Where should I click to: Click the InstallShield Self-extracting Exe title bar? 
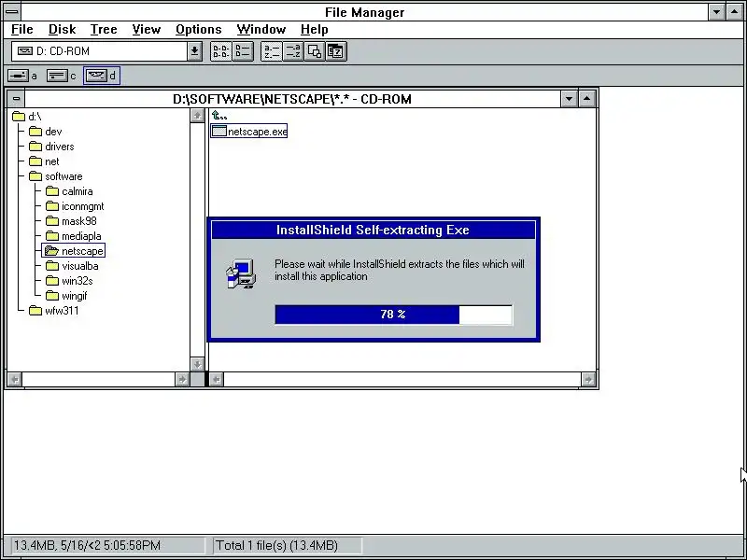tap(373, 230)
